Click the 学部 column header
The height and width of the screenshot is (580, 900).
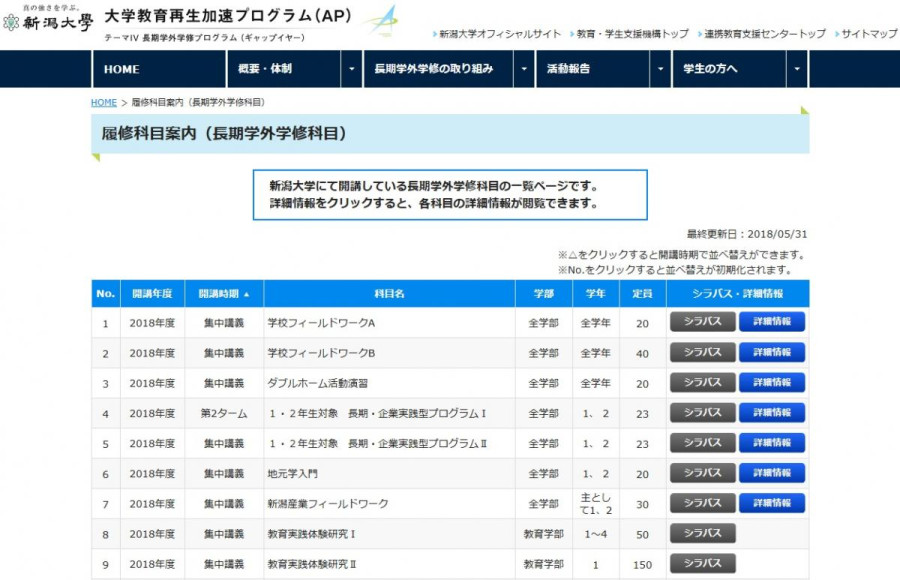click(x=544, y=293)
